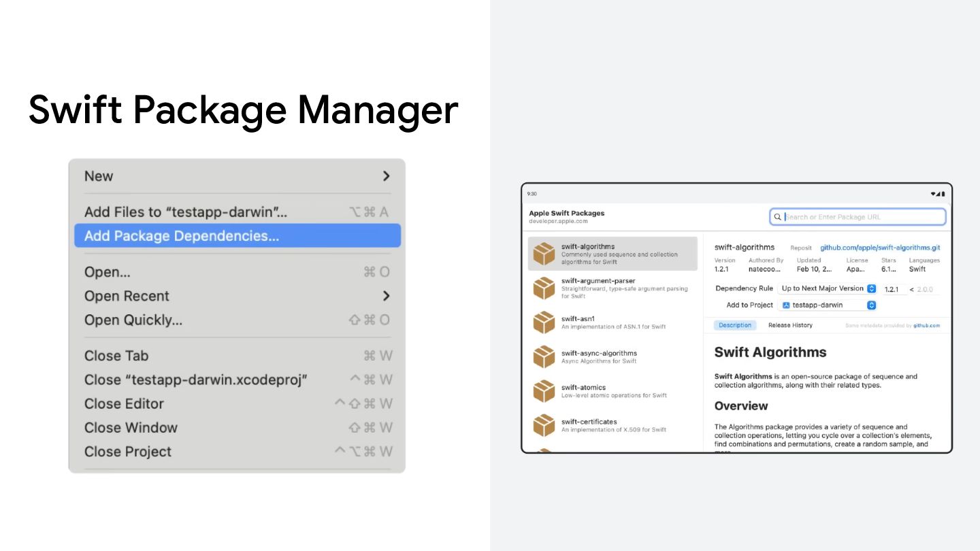Select the swift-algorithms package row title
This screenshot has height=551, width=980.
[x=588, y=246]
